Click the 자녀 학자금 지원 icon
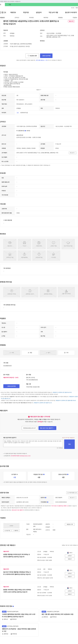Image resolution: width=78 pixels, height=644 pixels. point(68,244)
